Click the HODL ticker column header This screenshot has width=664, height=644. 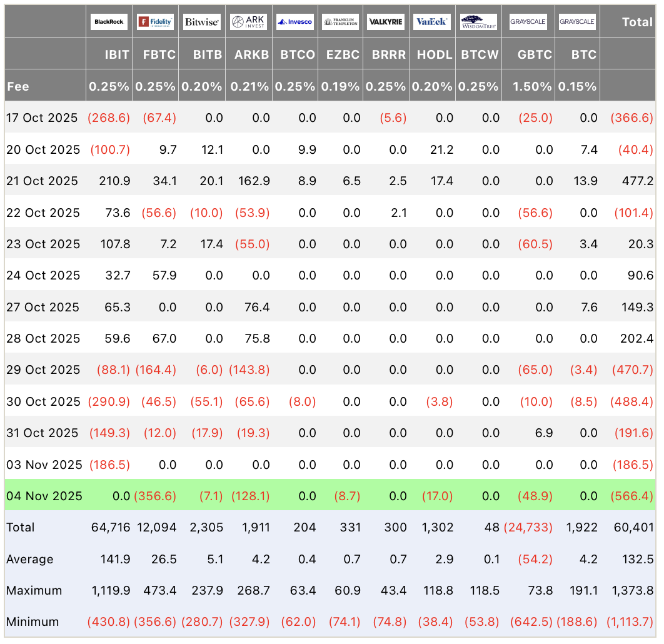click(x=435, y=54)
